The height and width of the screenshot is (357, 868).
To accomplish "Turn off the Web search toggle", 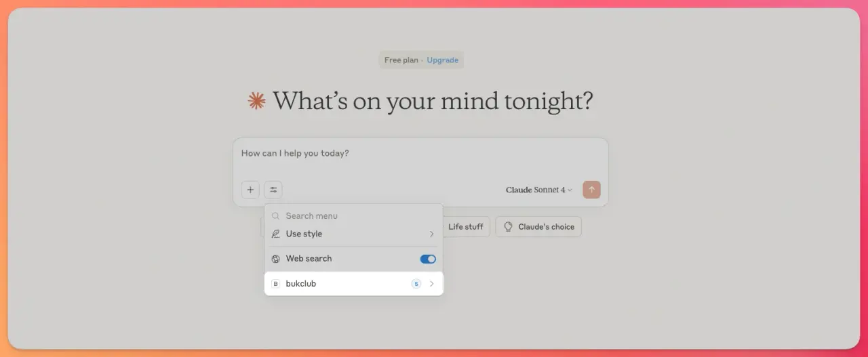I will (428, 259).
